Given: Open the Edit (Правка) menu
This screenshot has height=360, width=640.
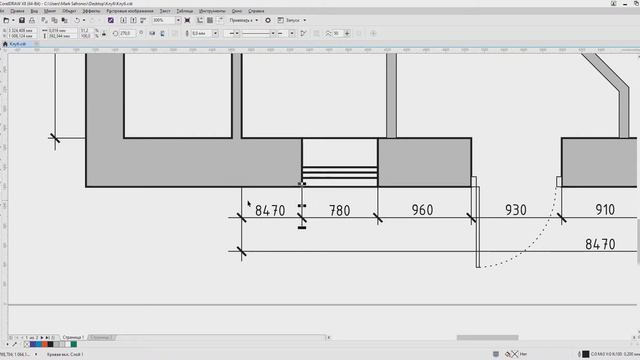Looking at the screenshot, I should [x=18, y=11].
